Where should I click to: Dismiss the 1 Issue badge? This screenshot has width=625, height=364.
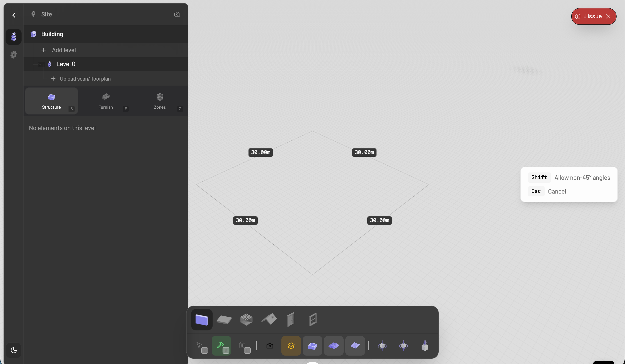point(608,16)
